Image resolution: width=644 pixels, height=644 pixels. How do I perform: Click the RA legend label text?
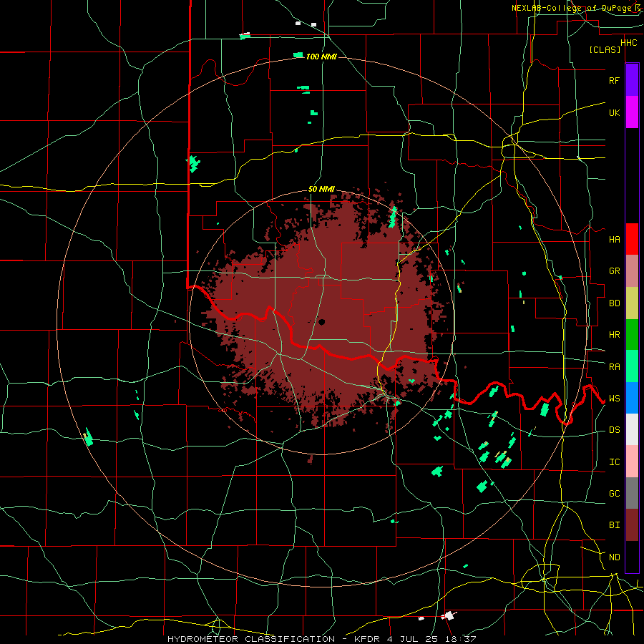pos(614,367)
